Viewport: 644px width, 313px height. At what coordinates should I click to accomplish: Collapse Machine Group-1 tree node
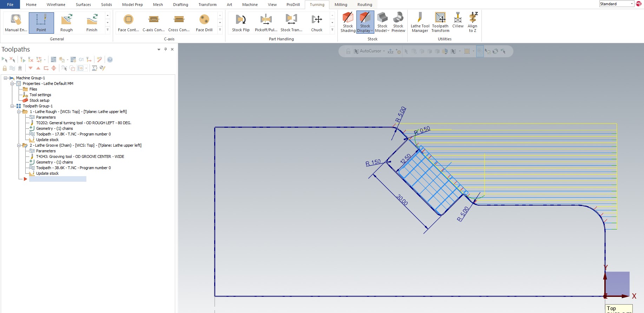click(6, 78)
